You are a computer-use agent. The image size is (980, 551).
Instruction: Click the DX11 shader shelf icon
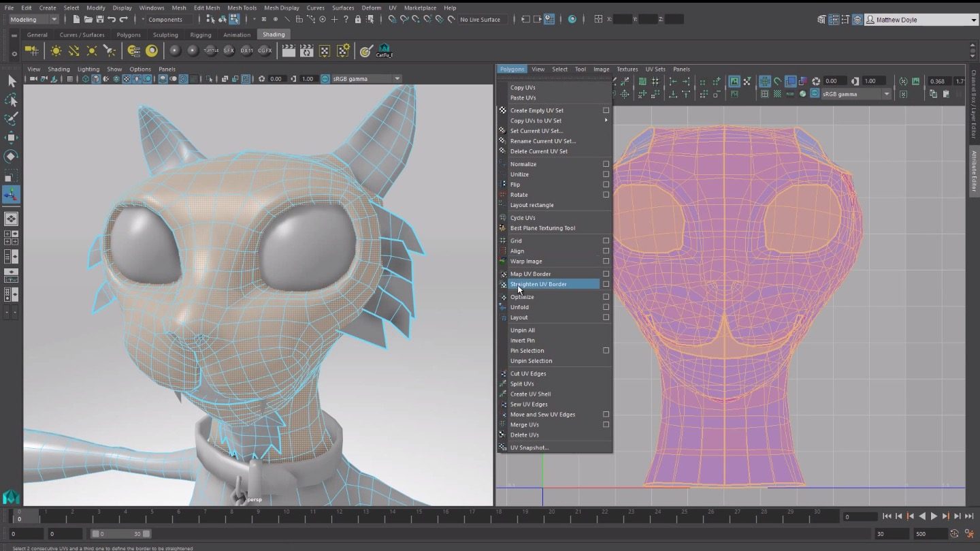(x=246, y=50)
